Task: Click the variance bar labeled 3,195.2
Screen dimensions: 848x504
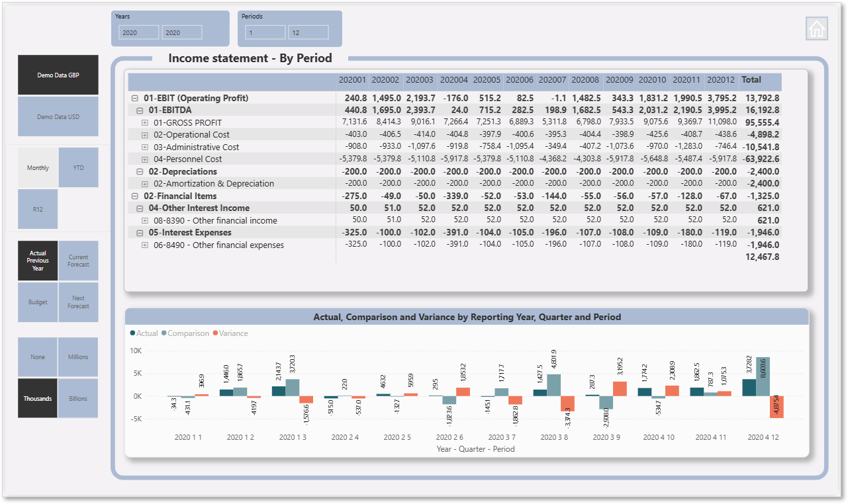Action: (x=620, y=389)
